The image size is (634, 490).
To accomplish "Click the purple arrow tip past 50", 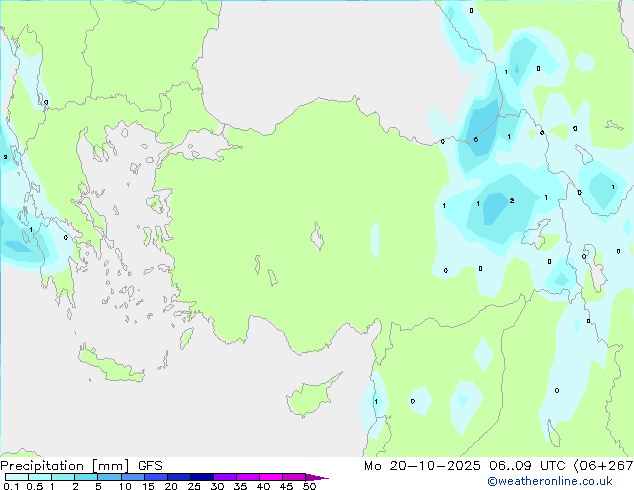I will [x=317, y=477].
